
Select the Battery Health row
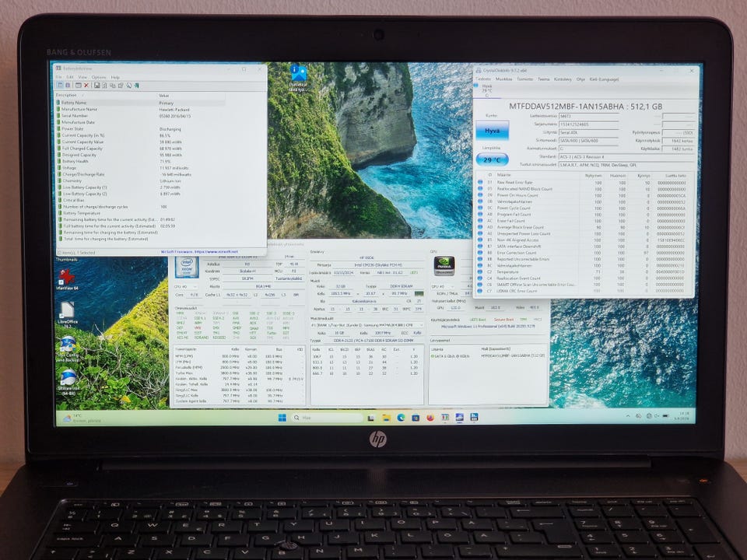(x=141, y=161)
